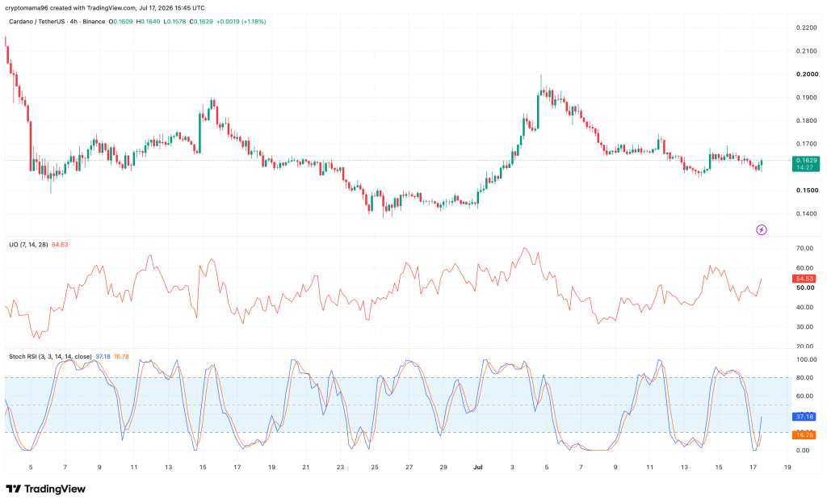Click the 0.1800 price axis label
Image resolution: width=827 pixels, height=504 pixels.
807,120
